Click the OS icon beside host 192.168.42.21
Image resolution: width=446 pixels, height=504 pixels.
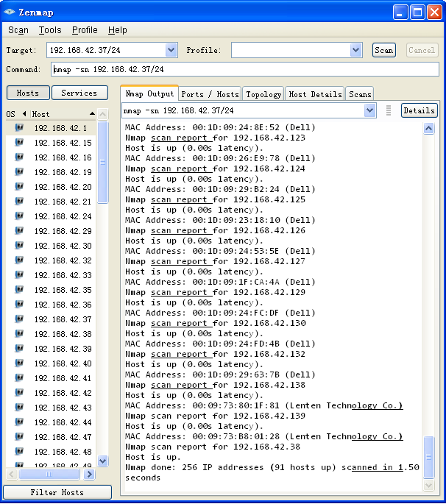[19, 201]
